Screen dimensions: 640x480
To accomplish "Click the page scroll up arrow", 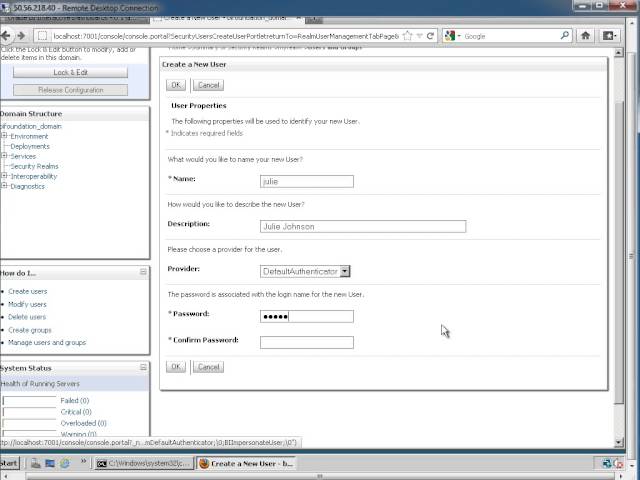I will coord(618,52).
